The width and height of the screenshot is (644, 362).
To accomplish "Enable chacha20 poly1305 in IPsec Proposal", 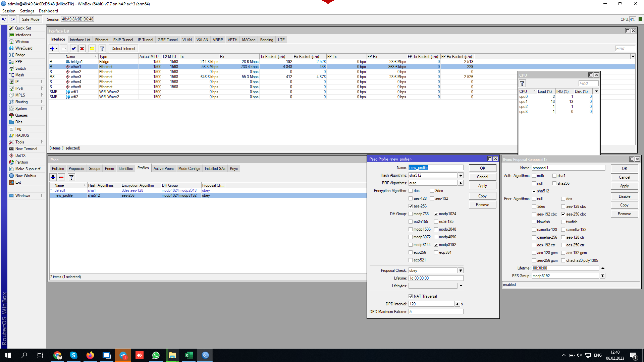I will pos(563,260).
